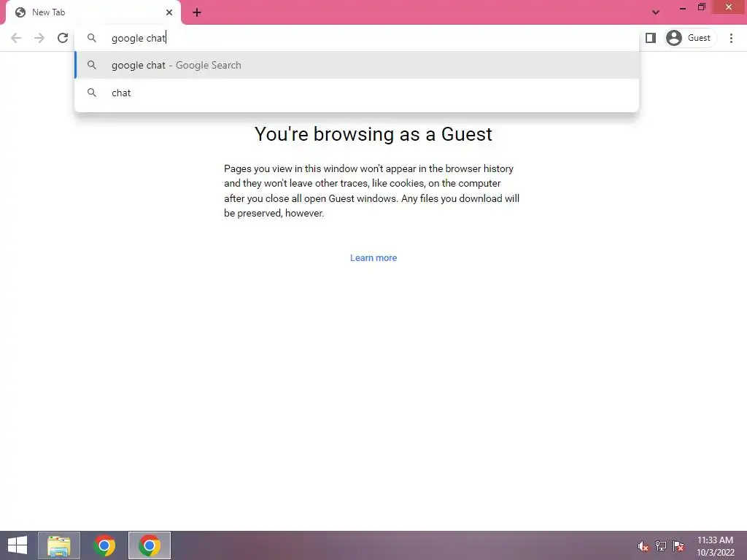The width and height of the screenshot is (747, 560).
Task: Choose the 'chat' search suggestion
Action: [356, 93]
